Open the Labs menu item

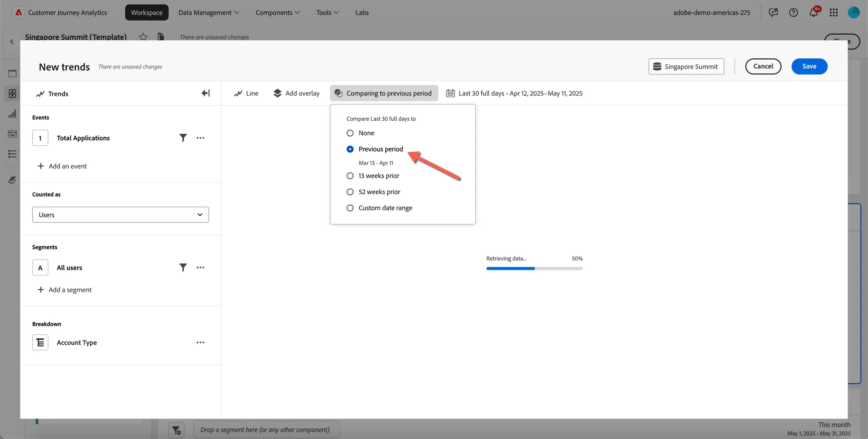click(x=362, y=13)
